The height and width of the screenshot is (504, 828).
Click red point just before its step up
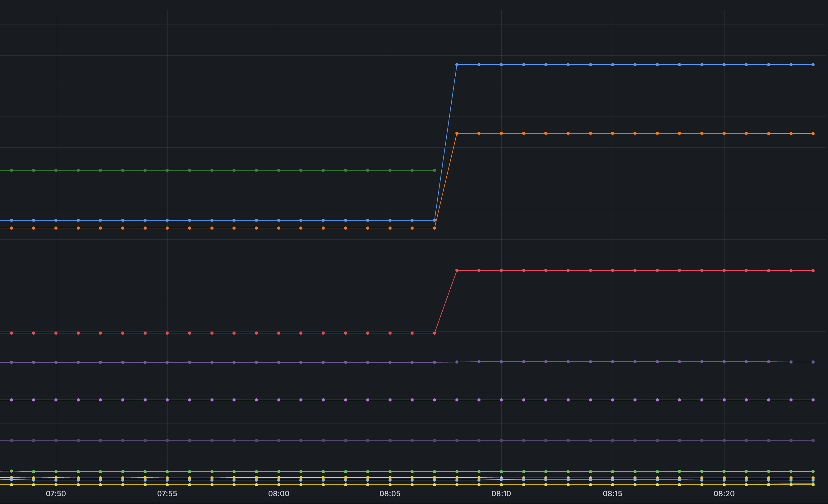click(x=435, y=333)
